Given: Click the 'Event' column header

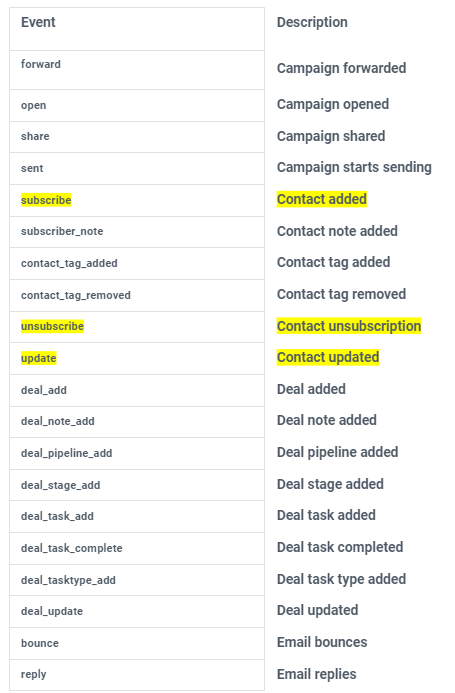Looking at the screenshot, I should [x=38, y=22].
